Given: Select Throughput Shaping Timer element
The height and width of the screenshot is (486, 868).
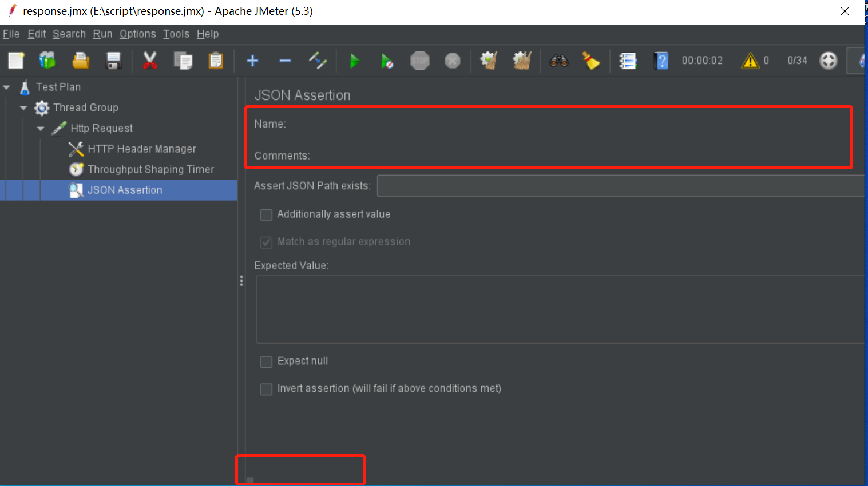Looking at the screenshot, I should [x=150, y=170].
